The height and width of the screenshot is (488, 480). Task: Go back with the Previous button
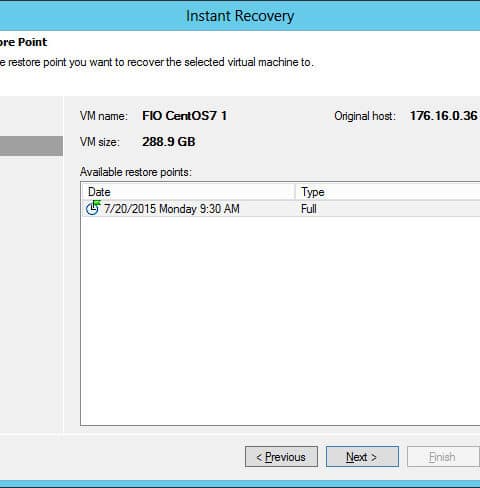[281, 457]
